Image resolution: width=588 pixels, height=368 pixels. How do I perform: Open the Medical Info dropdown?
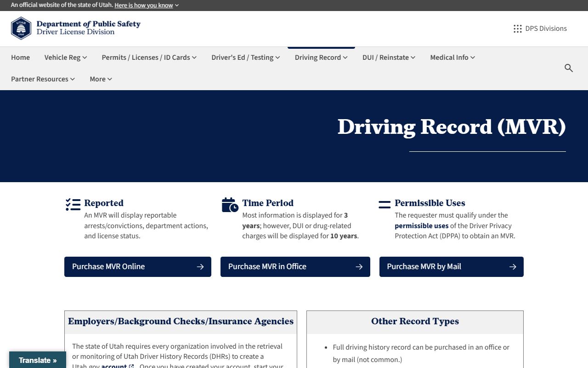click(x=452, y=57)
